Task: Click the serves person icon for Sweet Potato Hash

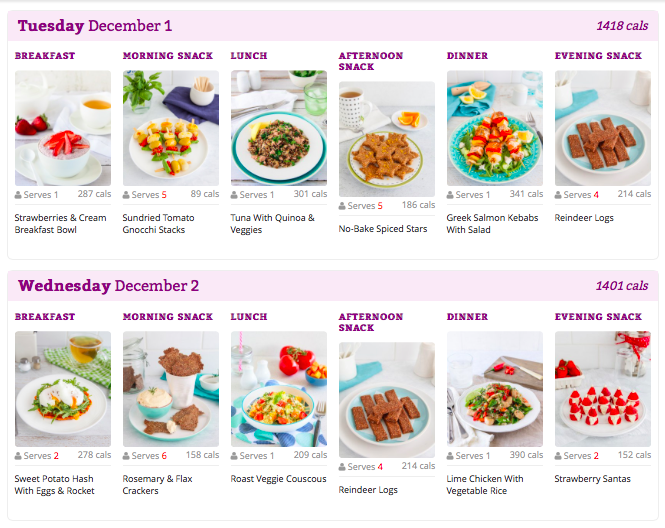Action: point(19,456)
